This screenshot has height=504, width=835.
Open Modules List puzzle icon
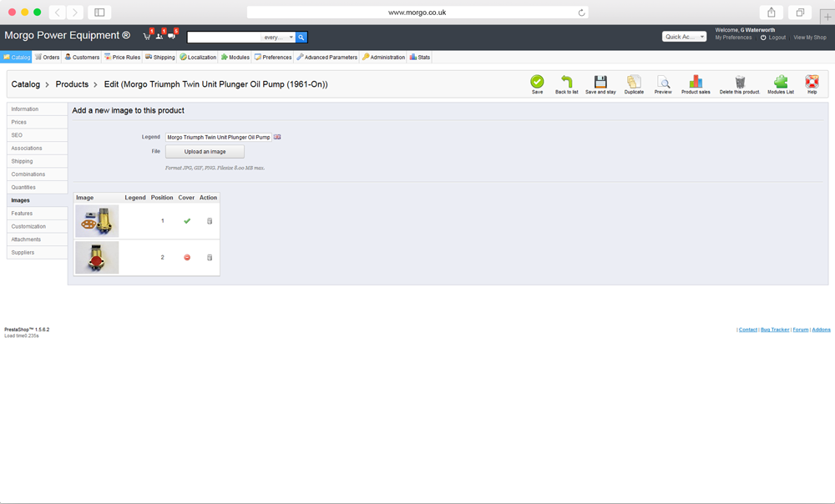pyautogui.click(x=781, y=82)
